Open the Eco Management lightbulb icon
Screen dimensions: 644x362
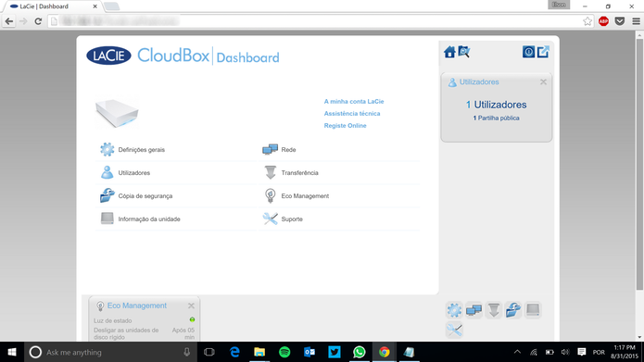pos(271,195)
